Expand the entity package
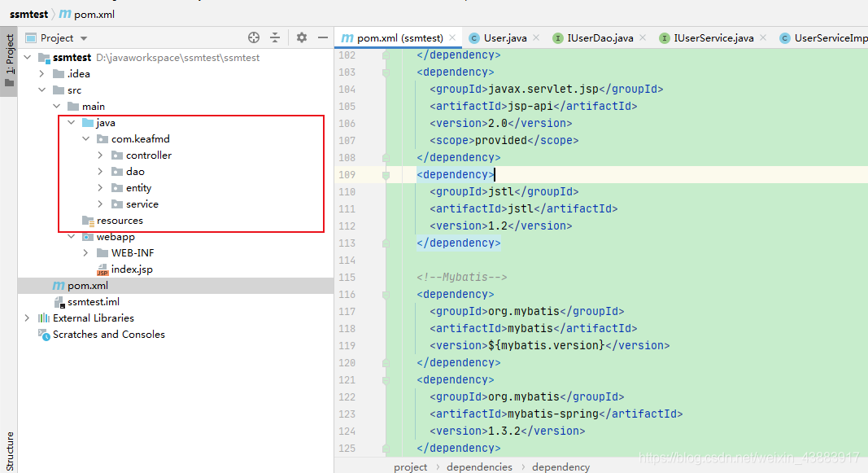The image size is (868, 473). tap(100, 188)
